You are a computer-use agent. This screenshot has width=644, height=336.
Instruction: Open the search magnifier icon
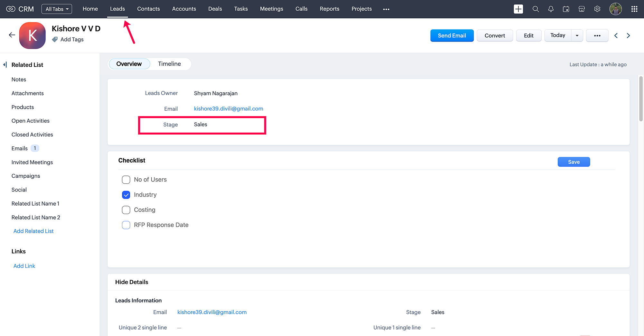pyautogui.click(x=535, y=9)
